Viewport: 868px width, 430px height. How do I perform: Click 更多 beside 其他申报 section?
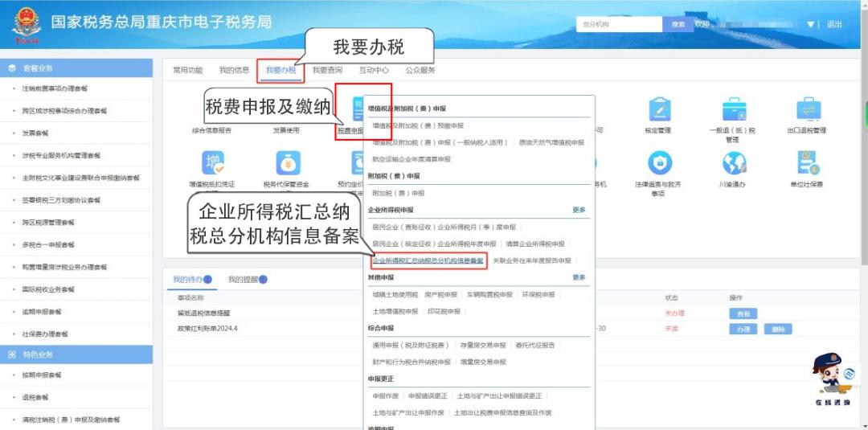[579, 277]
